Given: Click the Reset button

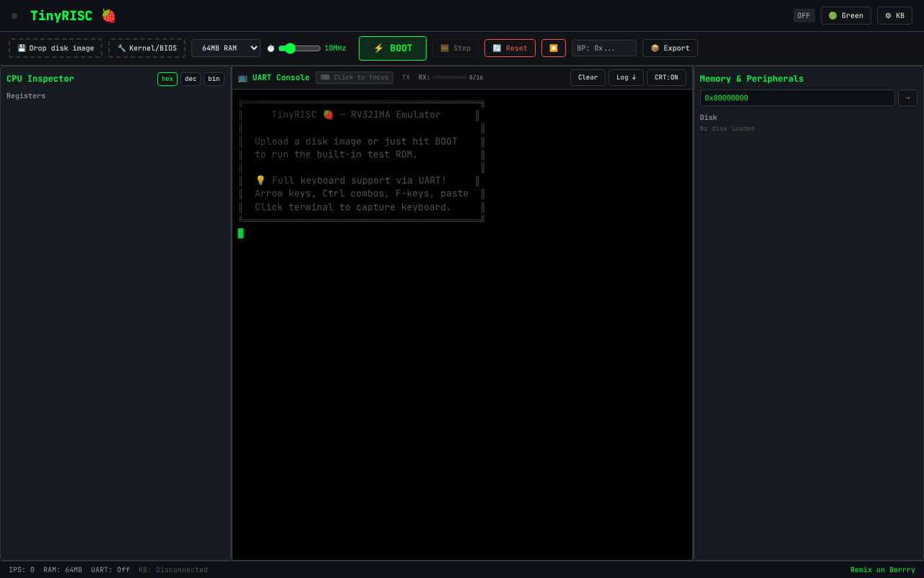Looking at the screenshot, I should click(510, 48).
